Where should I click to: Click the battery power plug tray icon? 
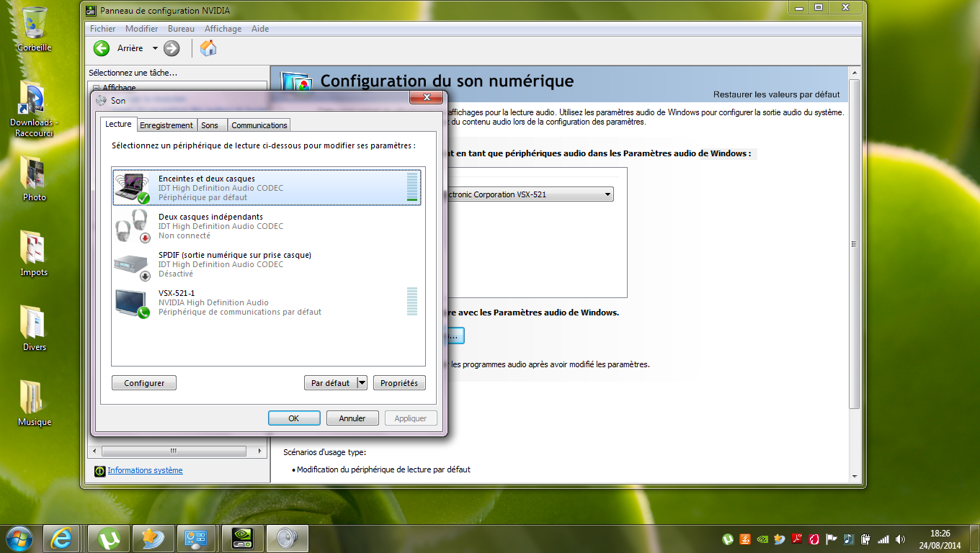click(x=866, y=539)
